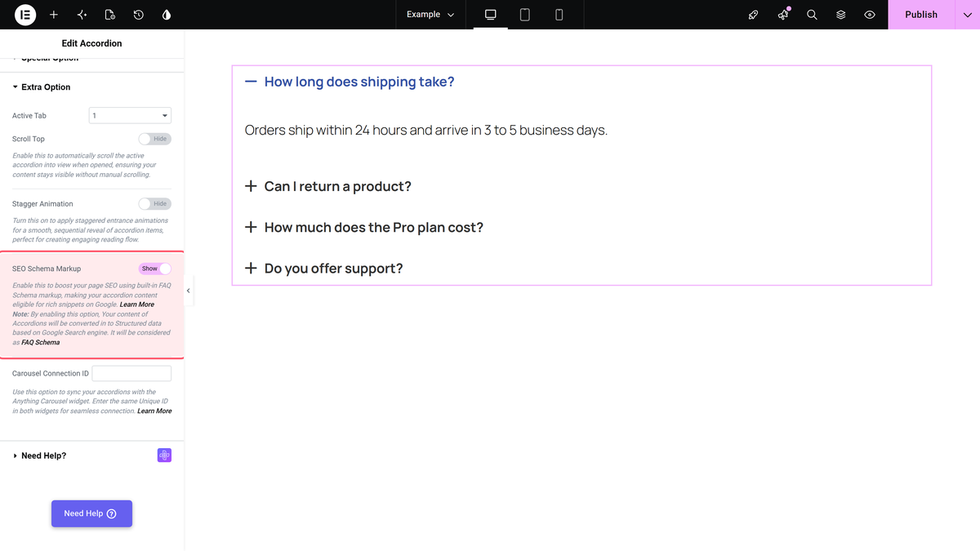This screenshot has width=980, height=551.
Task: Click plus icon beside Pro plan cost question
Action: [251, 227]
